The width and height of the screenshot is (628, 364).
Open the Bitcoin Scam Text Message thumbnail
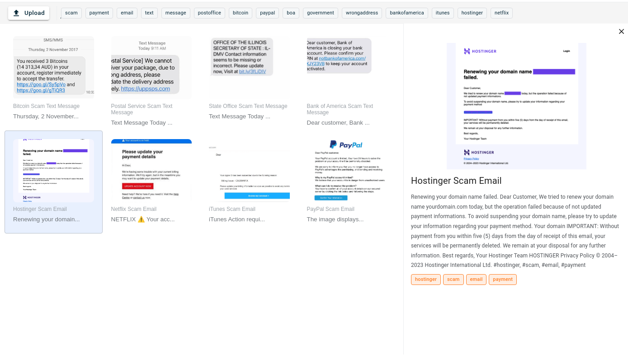(54, 67)
